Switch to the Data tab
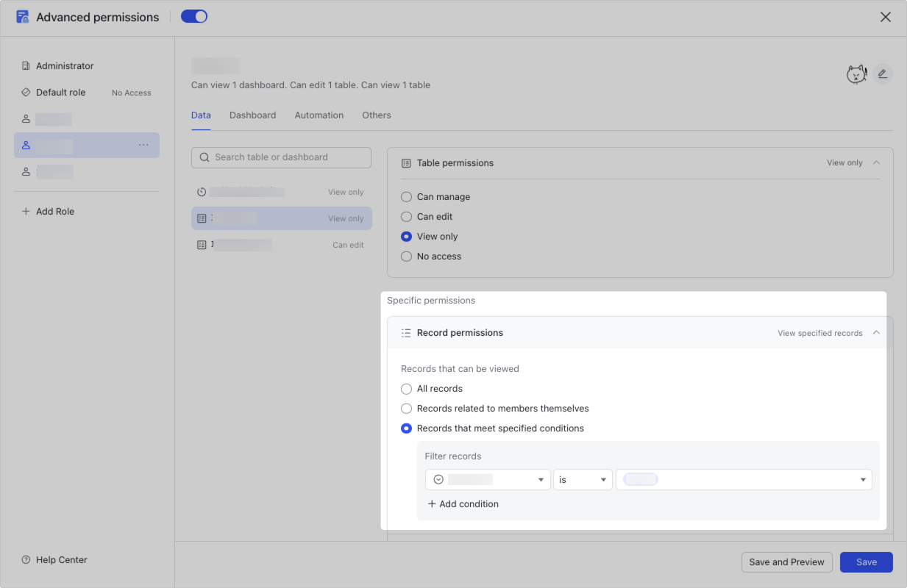This screenshot has width=907, height=588. point(201,115)
